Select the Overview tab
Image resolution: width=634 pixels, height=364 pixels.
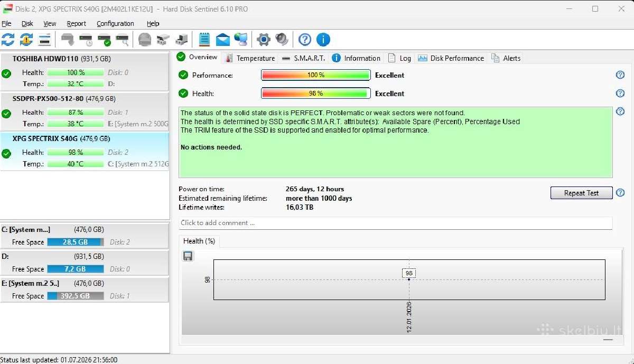pyautogui.click(x=198, y=57)
